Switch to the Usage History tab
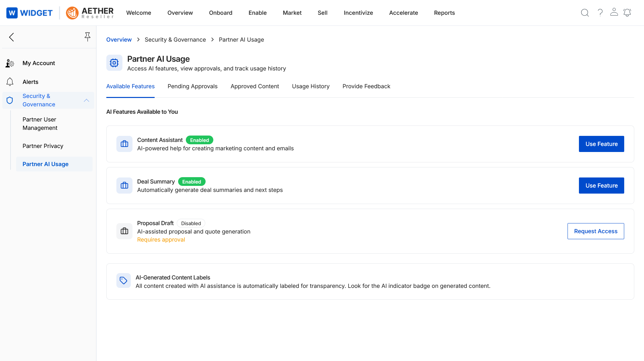The image size is (644, 361). tap(311, 86)
